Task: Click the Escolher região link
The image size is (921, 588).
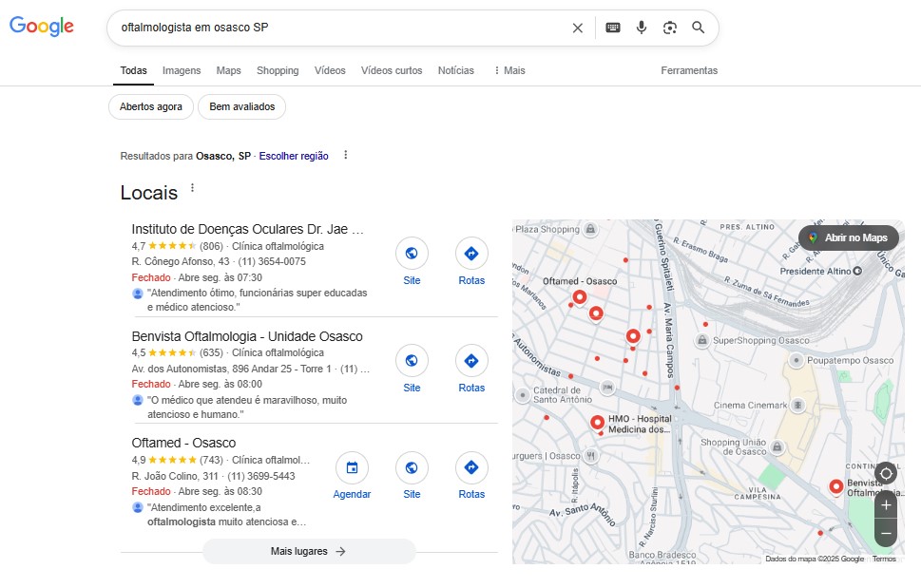Action: [294, 156]
